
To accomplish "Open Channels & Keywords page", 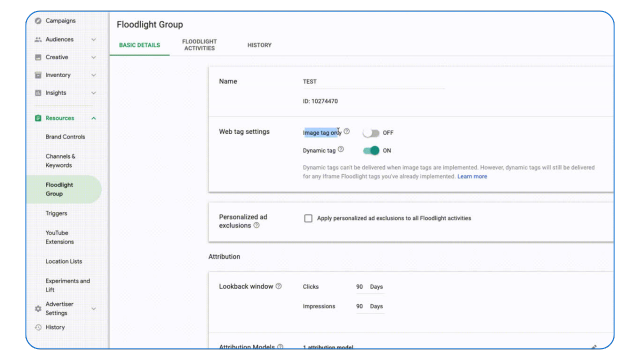I will [x=60, y=161].
